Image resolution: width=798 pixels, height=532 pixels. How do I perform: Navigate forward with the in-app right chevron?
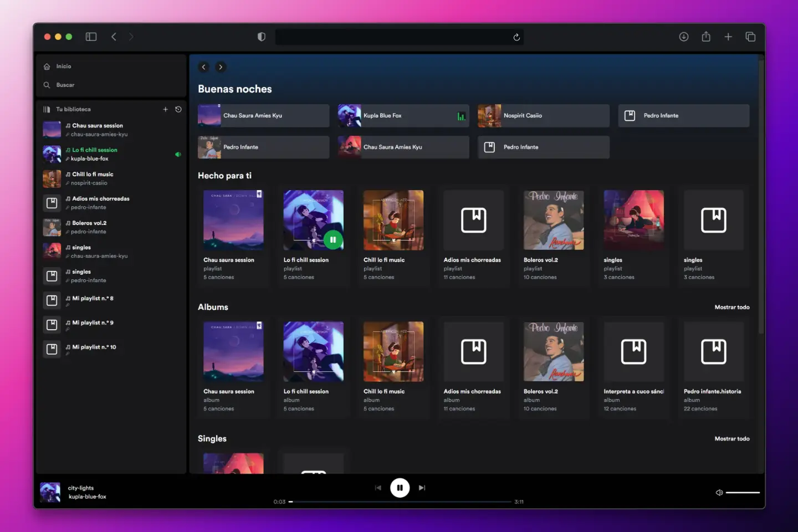click(x=221, y=67)
